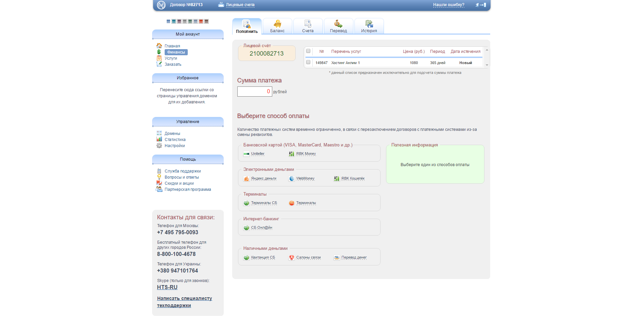This screenshot has height=321, width=644.
Task: Click the shopping bag icon beside Услуги
Action: point(159,58)
